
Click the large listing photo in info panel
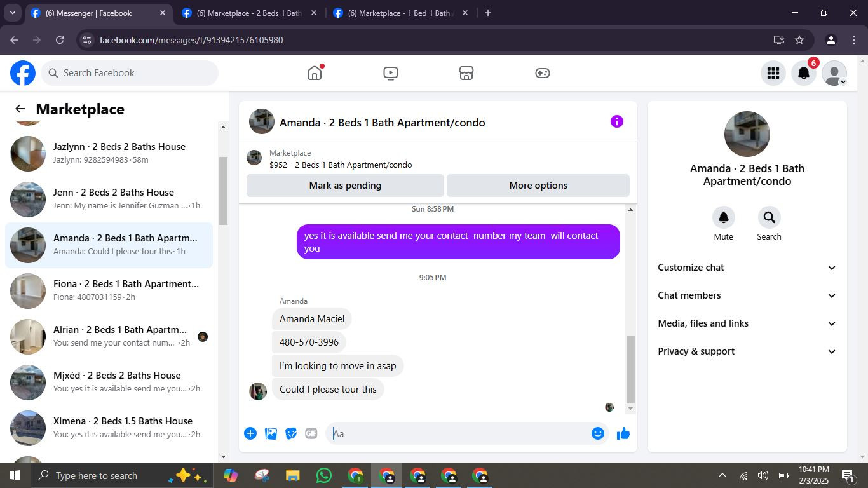pos(747,134)
